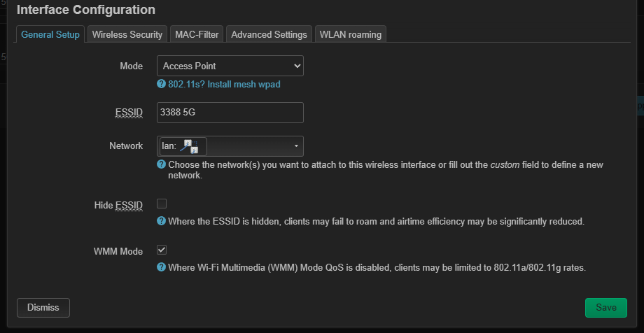Click help icon beside hidden ESSID warning
Viewport: 644px width, 333px height.
coord(162,221)
